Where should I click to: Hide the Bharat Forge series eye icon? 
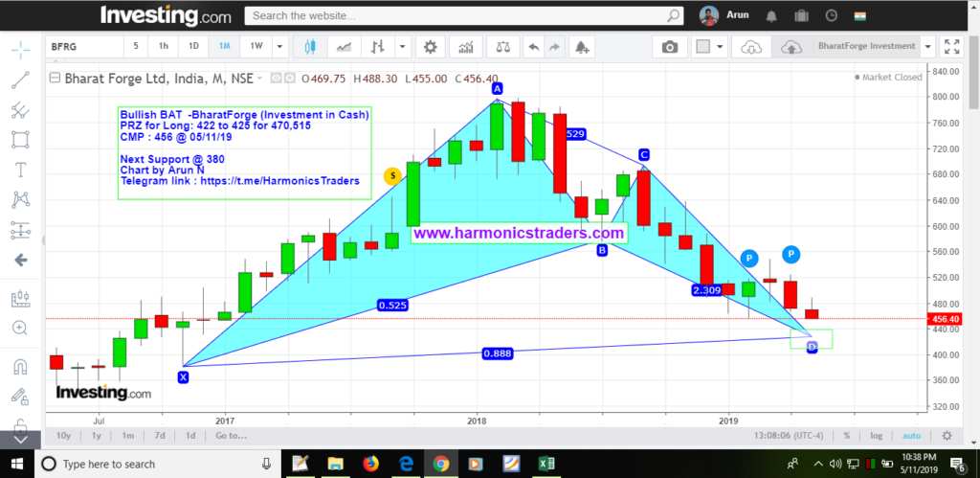point(276,79)
